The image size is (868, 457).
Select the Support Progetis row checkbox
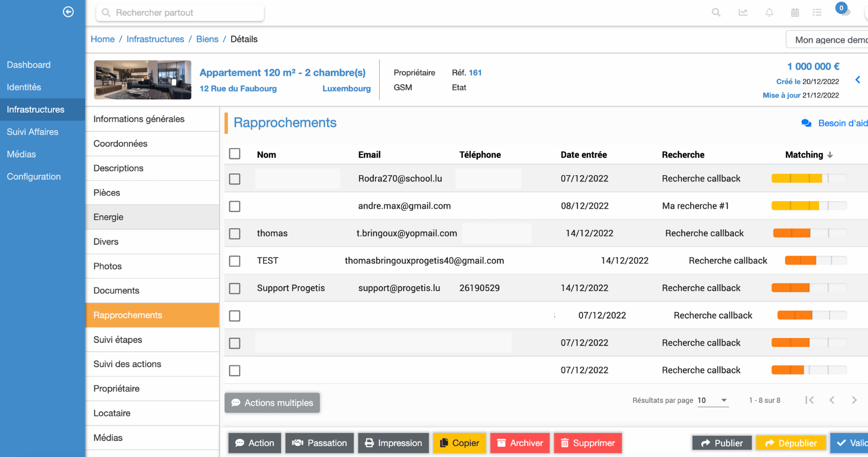coord(235,288)
